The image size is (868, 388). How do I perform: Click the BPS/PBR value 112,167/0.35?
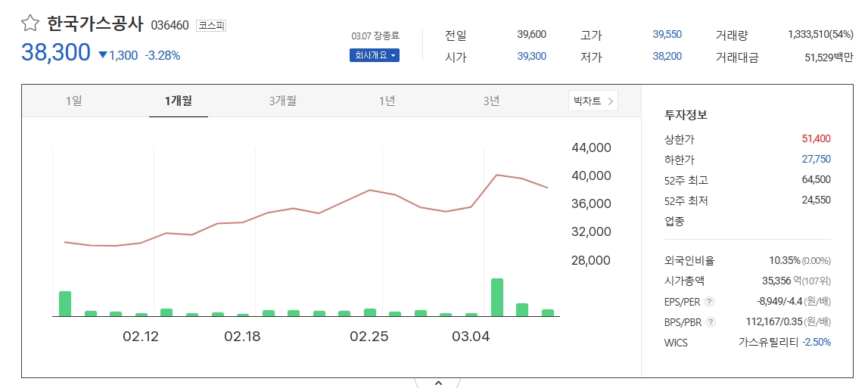pyautogui.click(x=775, y=321)
